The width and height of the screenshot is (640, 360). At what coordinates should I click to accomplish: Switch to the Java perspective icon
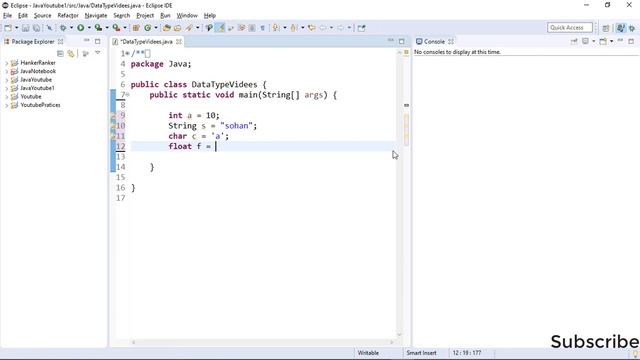click(x=621, y=28)
